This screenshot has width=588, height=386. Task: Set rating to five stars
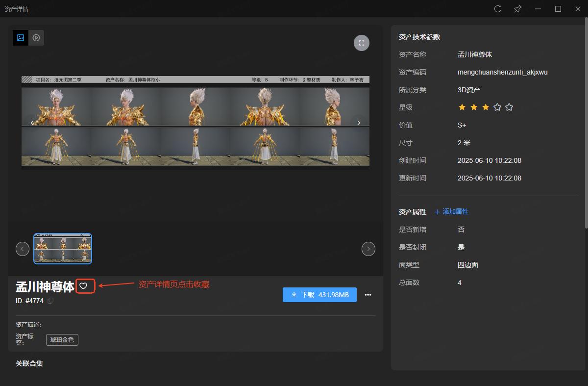[x=509, y=107]
